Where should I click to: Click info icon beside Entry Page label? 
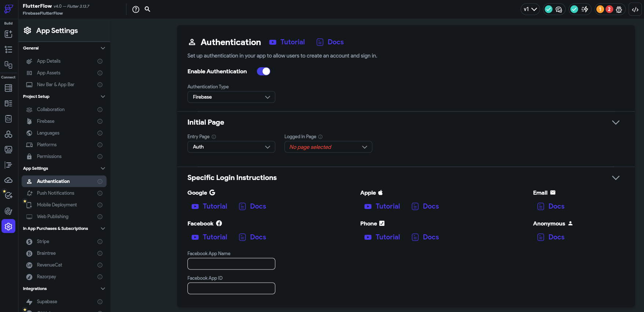[x=214, y=137]
